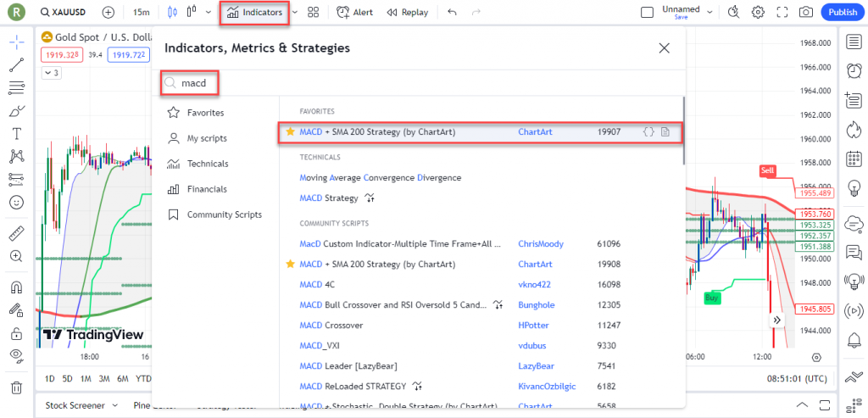Expand the bottom panel up arrow
Viewport: 868px width, 418px height.
tap(803, 404)
